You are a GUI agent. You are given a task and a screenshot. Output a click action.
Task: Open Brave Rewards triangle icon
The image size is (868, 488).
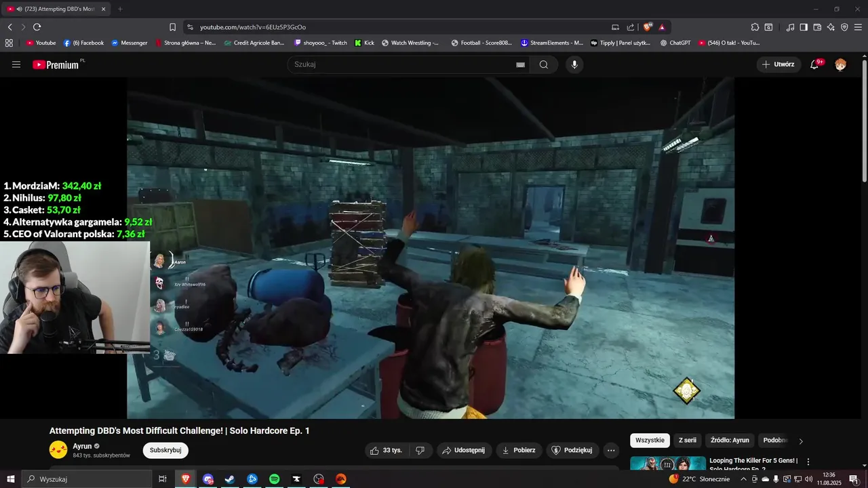click(662, 27)
